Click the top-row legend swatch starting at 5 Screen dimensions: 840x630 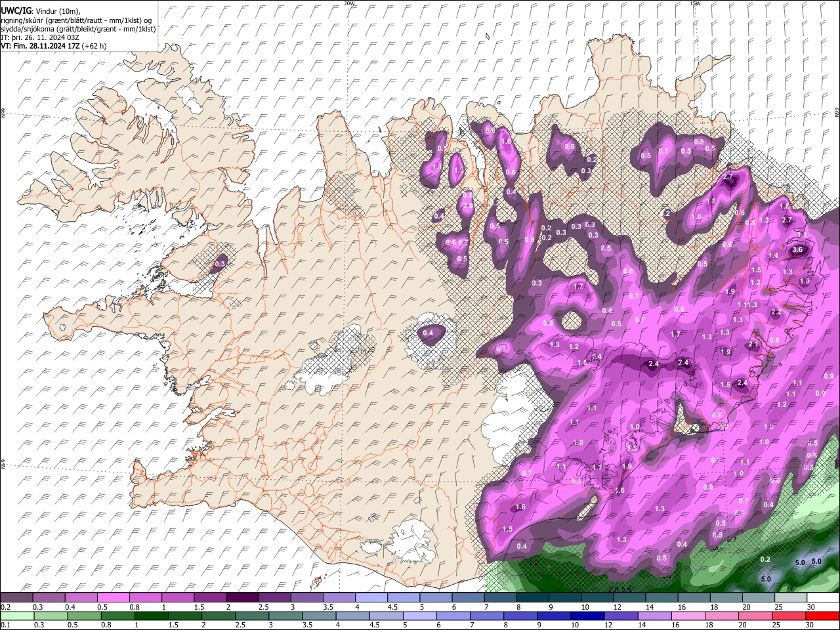tap(436, 598)
